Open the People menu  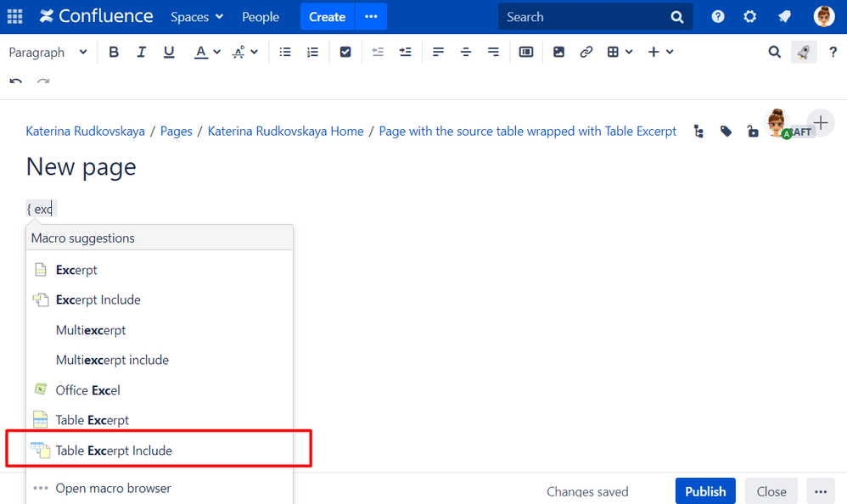pos(261,17)
